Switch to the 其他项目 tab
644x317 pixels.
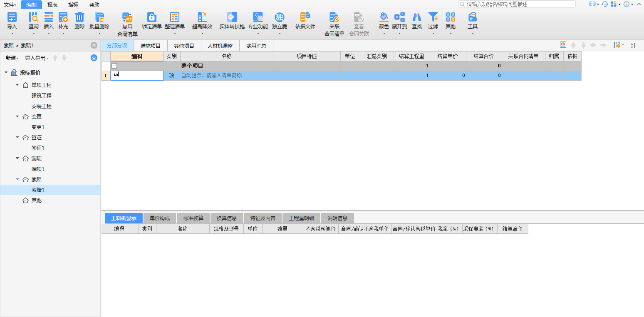(184, 46)
